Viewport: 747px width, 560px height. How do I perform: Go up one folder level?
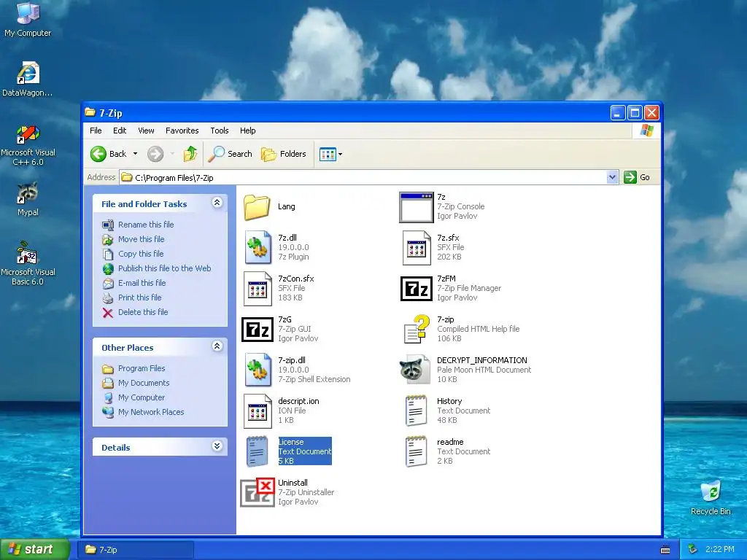tap(190, 154)
